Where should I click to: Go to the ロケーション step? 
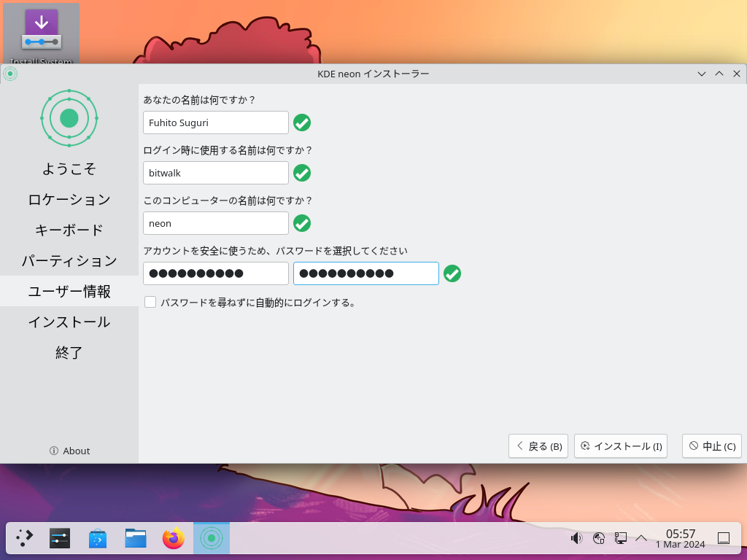tap(69, 199)
